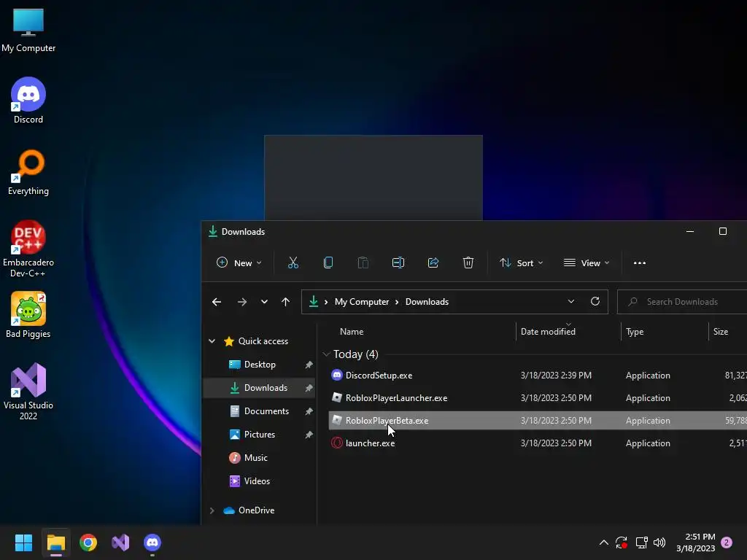Select the Bad Piggies desktop shortcut
747x560 pixels.
tap(28, 315)
